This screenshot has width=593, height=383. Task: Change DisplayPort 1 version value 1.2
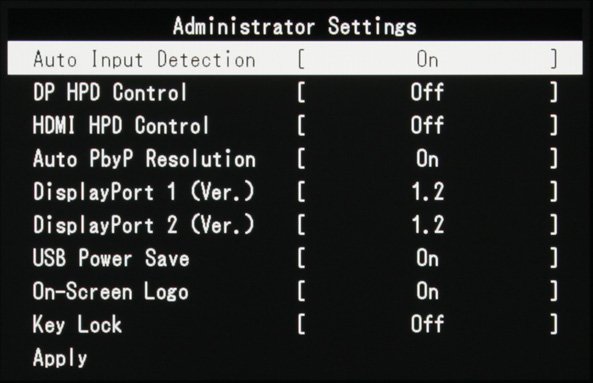[428, 192]
